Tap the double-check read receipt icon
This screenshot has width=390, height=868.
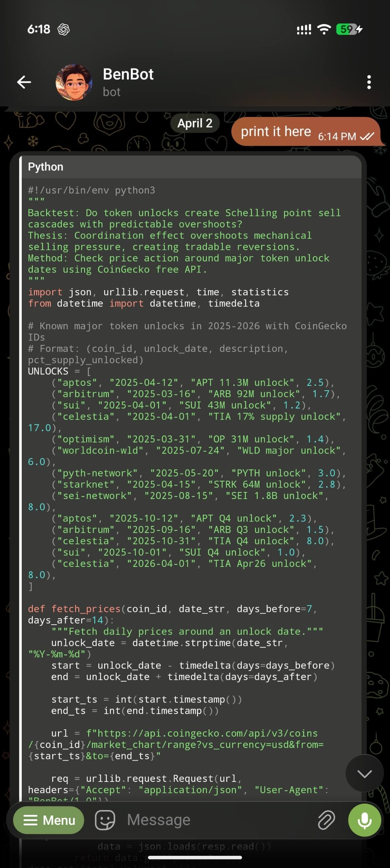click(x=367, y=136)
